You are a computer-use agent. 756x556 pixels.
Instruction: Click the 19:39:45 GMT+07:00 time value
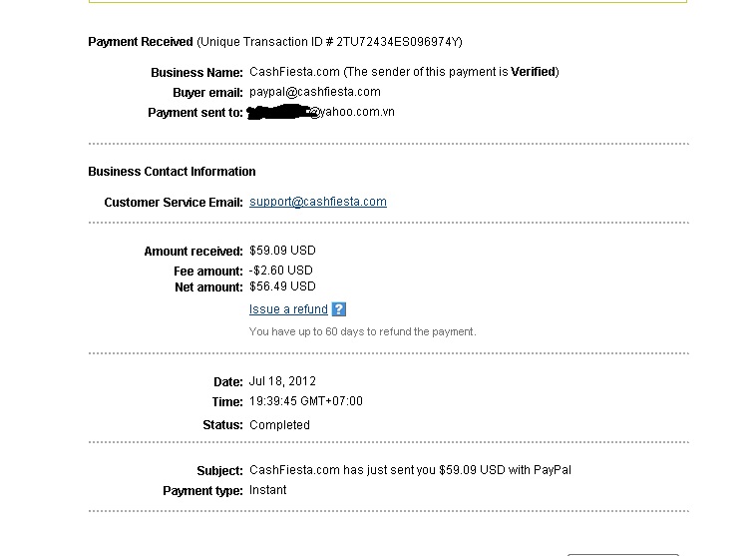(x=306, y=401)
